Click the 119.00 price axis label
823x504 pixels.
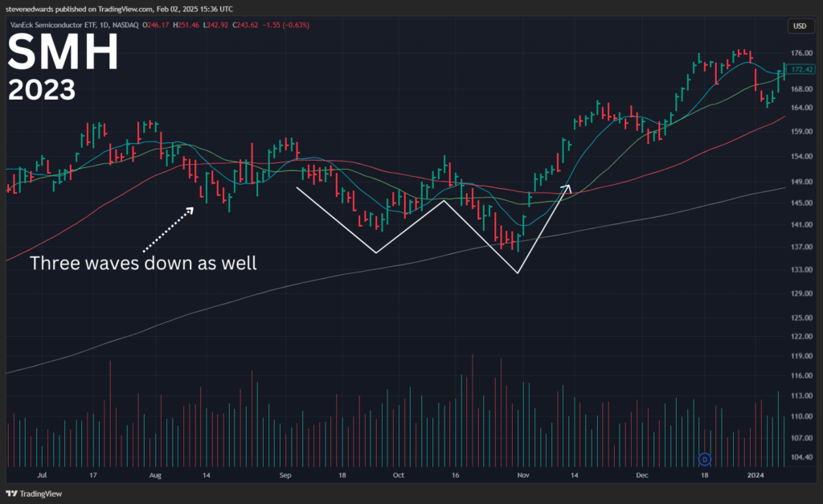[801, 356]
